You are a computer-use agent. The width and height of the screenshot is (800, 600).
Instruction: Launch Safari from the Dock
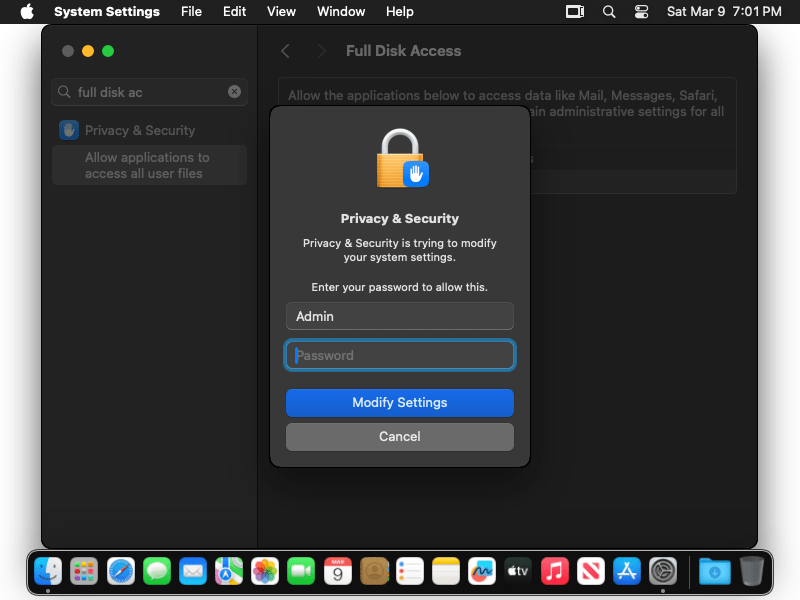(x=121, y=571)
